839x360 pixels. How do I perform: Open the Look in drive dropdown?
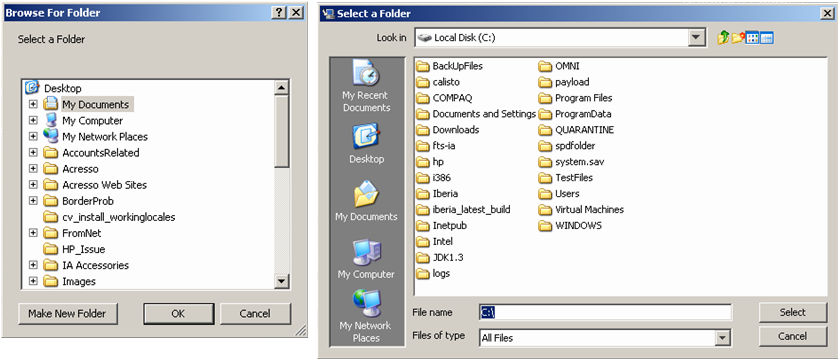click(x=695, y=37)
